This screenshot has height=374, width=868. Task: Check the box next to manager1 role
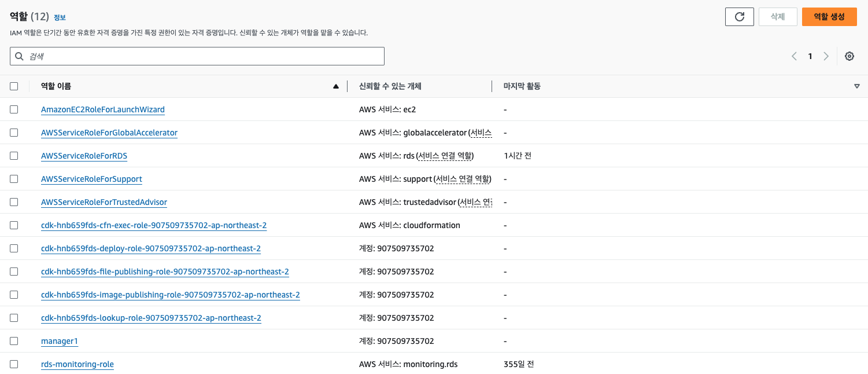[14, 340]
